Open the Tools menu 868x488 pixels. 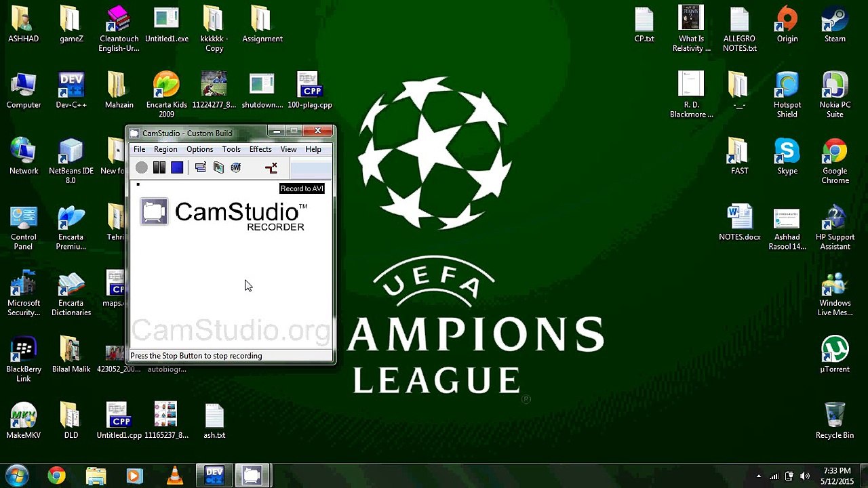[231, 149]
